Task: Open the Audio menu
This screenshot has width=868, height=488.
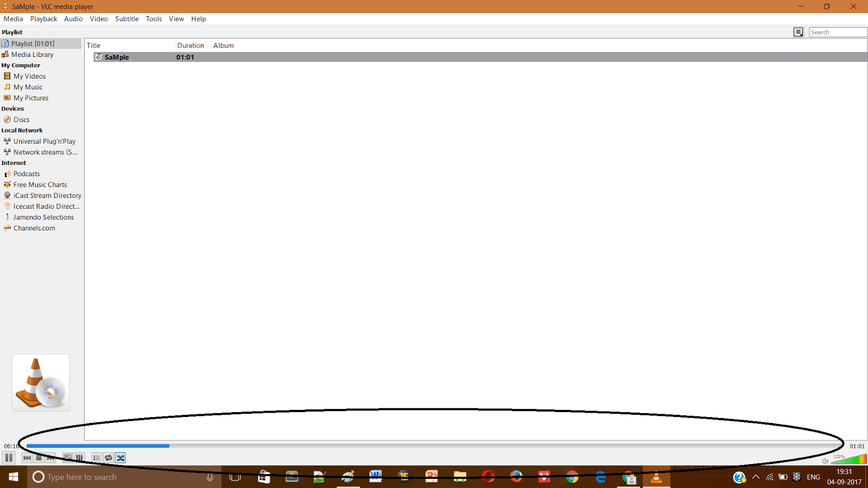Action: (x=73, y=19)
